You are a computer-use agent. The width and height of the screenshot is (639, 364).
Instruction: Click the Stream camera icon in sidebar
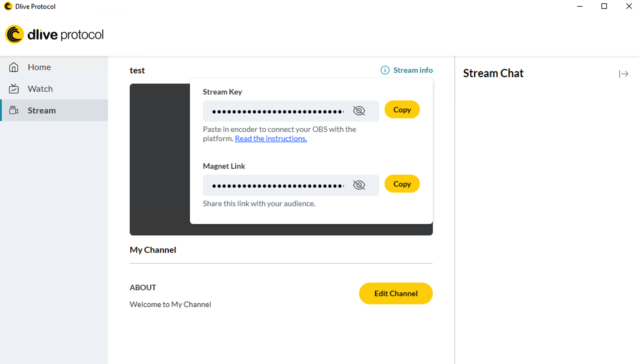click(14, 110)
